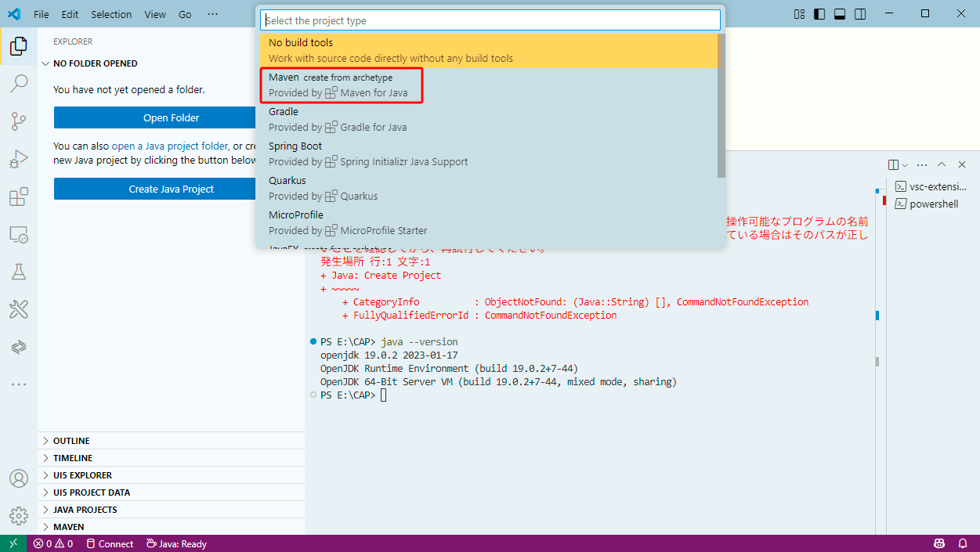Image resolution: width=980 pixels, height=552 pixels.
Task: Open notifications bell in status bar
Action: click(x=963, y=543)
